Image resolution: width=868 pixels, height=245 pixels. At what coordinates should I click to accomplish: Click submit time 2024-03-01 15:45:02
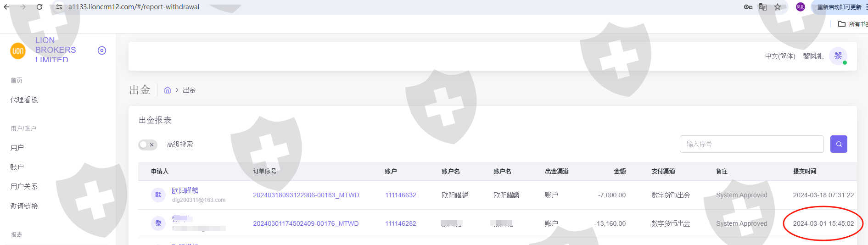[x=823, y=223]
